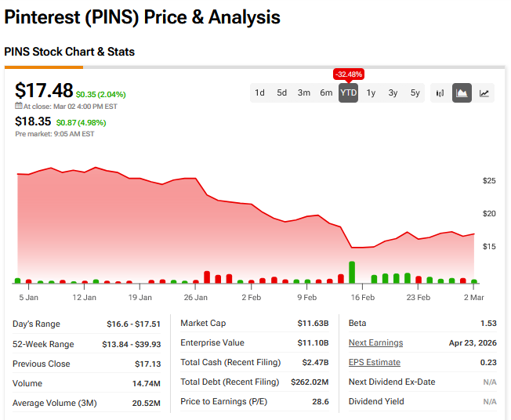Switch chart to candlestick view icon
This screenshot has height=420, width=511.
[x=440, y=93]
